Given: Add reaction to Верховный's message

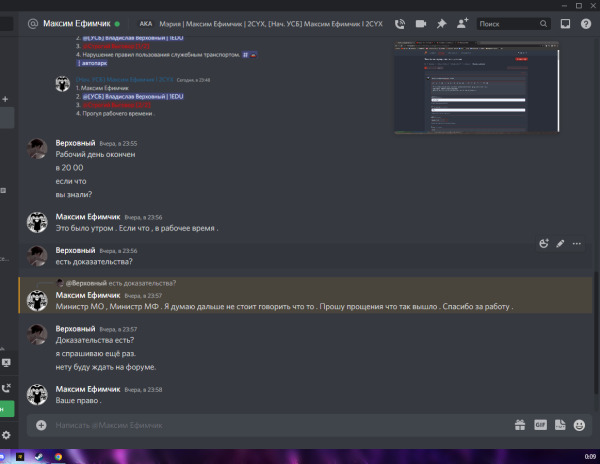Looking at the screenshot, I should coord(544,243).
